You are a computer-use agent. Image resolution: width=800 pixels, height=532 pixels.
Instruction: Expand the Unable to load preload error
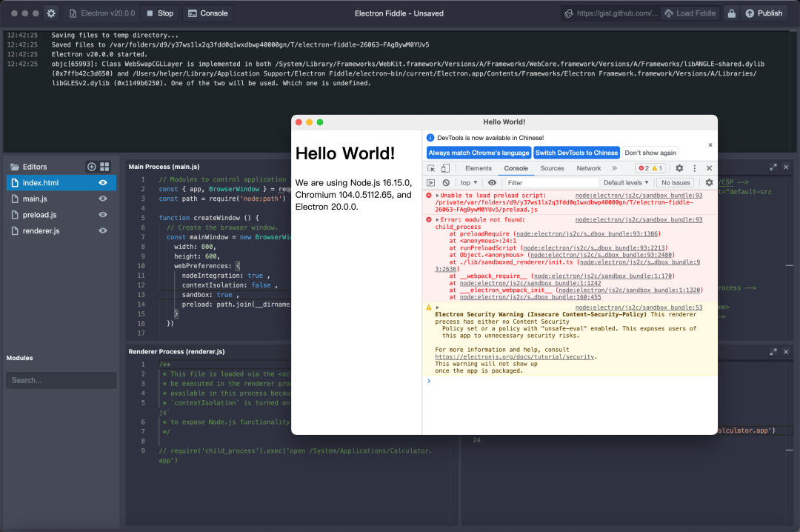(x=437, y=196)
